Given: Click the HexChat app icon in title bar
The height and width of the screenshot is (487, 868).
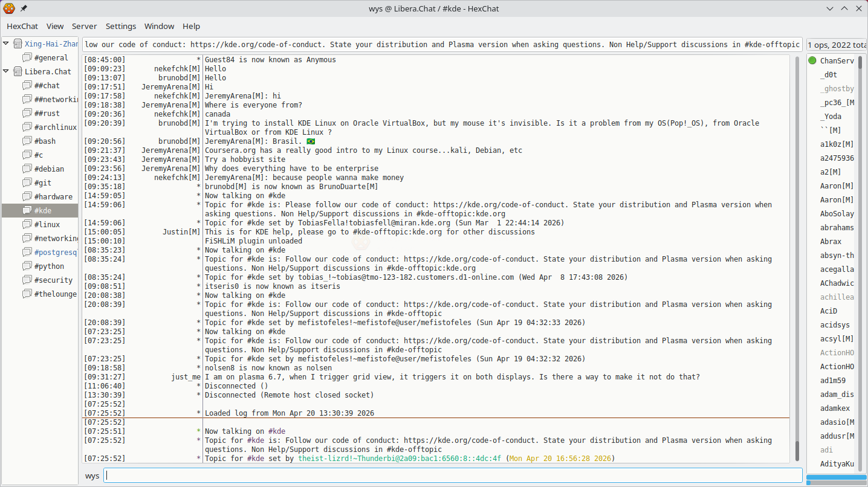Looking at the screenshot, I should pos(9,8).
